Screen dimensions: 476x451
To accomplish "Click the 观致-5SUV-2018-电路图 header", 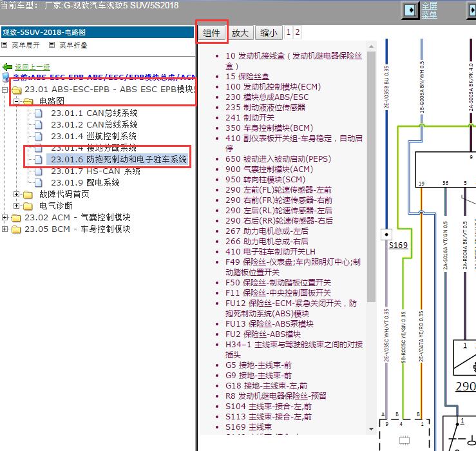I will [97, 32].
